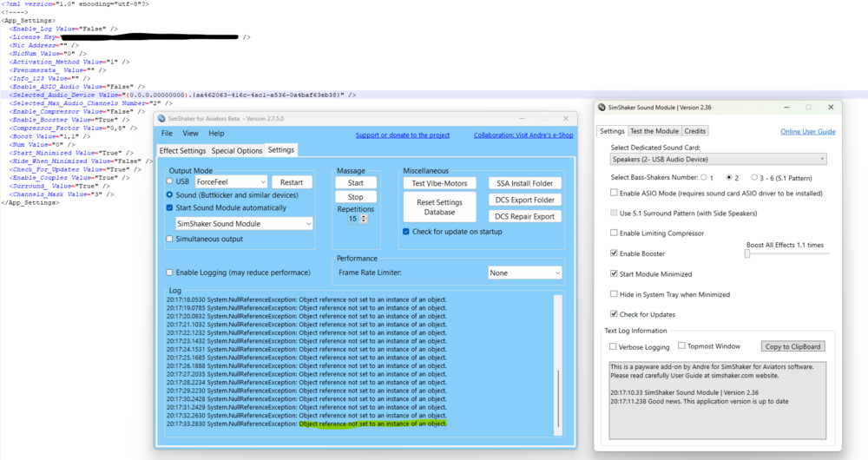
Task: Expand the Frame Rate Limiter dropdown
Action: (x=525, y=273)
